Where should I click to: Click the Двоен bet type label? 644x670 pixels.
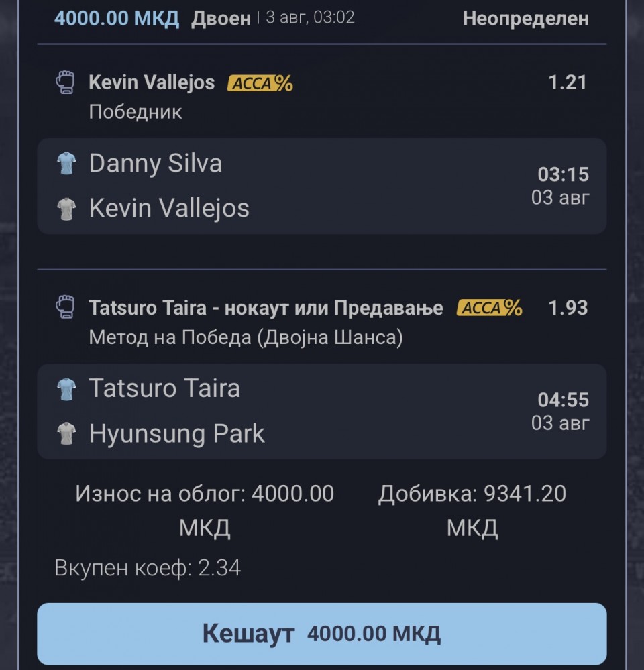221,19
